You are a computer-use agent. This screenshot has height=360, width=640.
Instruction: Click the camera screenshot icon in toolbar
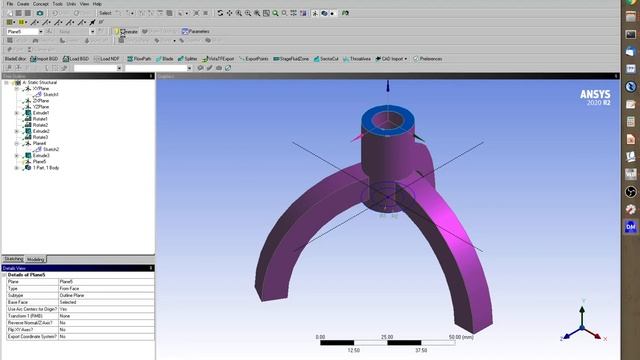[40, 13]
